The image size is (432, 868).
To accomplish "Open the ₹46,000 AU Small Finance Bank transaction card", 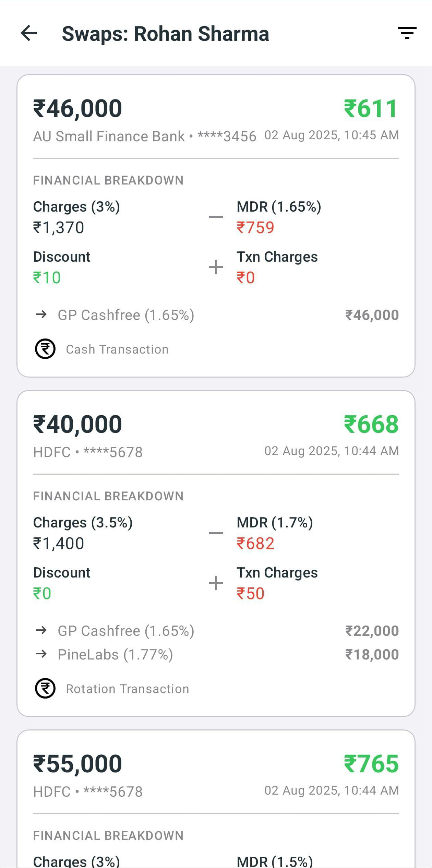I will coord(216,225).
